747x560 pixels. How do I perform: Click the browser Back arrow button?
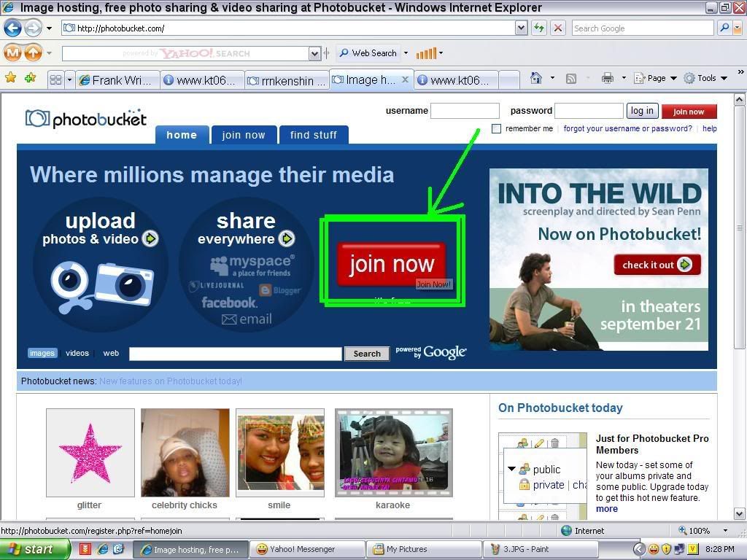(13, 28)
